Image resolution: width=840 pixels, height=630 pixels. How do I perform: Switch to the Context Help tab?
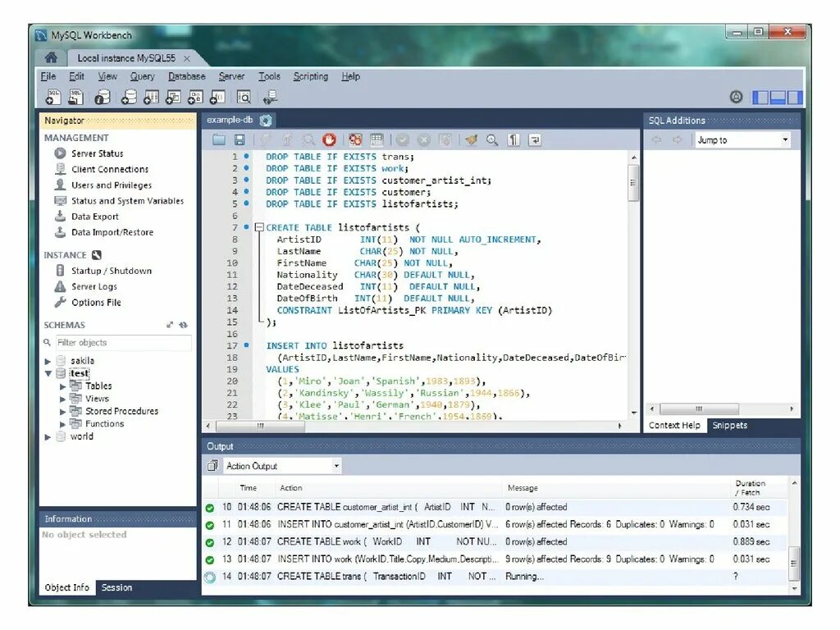(x=674, y=426)
